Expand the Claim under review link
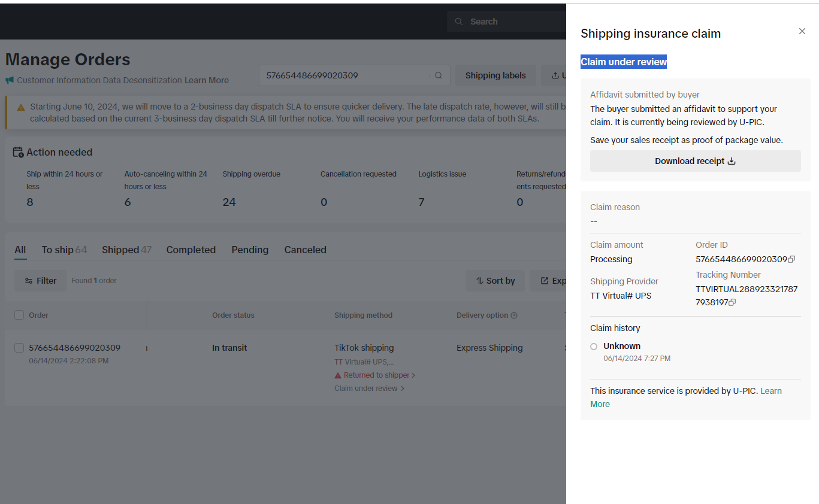The image size is (819, 504). [x=369, y=388]
